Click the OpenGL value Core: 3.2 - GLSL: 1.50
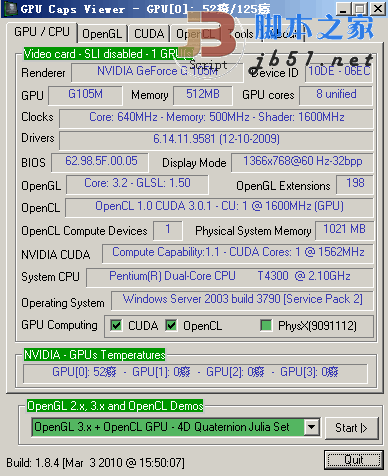This screenshot has height=476, width=388. coord(137,184)
